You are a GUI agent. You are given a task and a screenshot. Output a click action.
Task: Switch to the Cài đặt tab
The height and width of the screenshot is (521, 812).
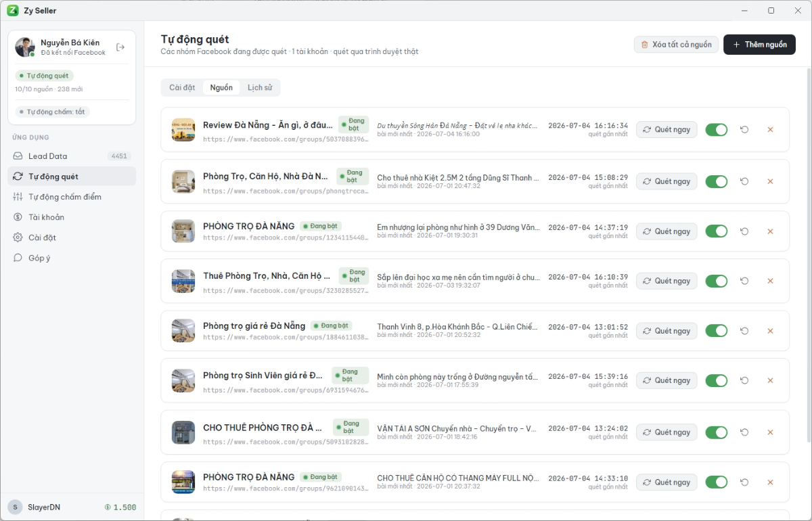(182, 87)
